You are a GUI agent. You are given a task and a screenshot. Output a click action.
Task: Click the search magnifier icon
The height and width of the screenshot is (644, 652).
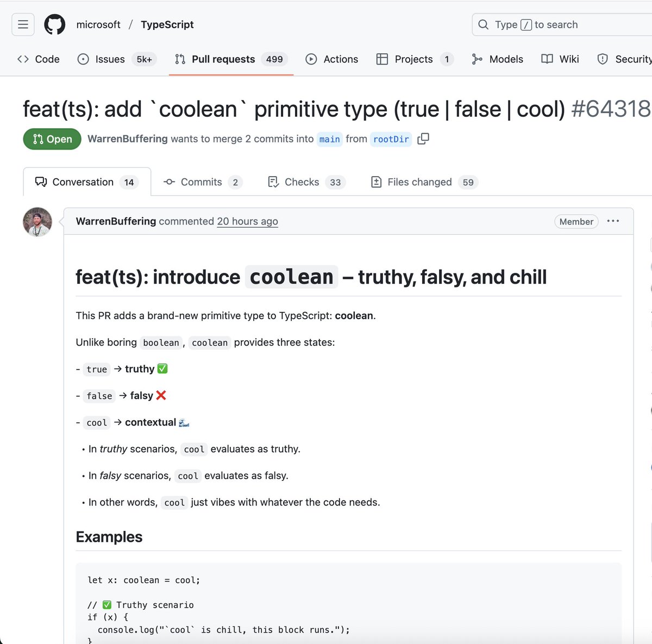pyautogui.click(x=483, y=24)
